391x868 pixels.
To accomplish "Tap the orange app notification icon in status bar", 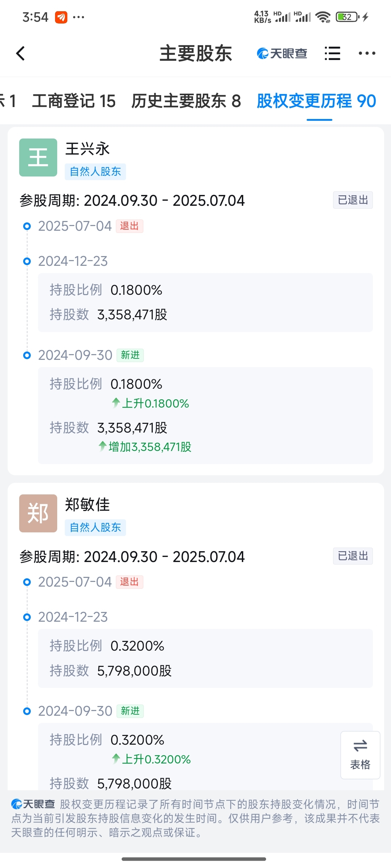I will click(61, 17).
